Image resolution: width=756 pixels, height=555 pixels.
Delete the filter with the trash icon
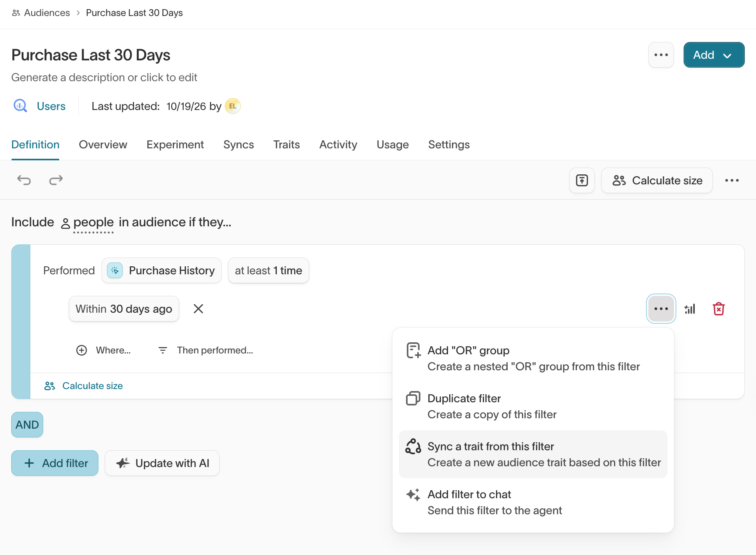tap(719, 309)
